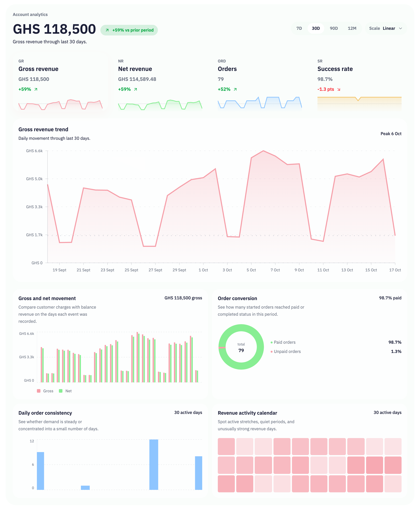The image size is (420, 509).
Task: Click the Account analytics heading
Action: pyautogui.click(x=30, y=15)
